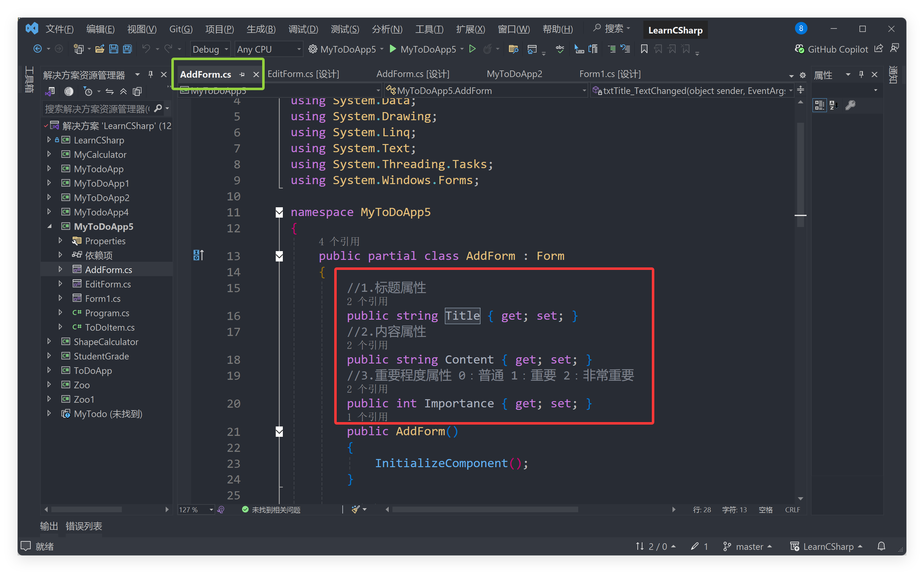
Task: Click the Alphabetical sort icon in Properties panel
Action: click(x=833, y=105)
